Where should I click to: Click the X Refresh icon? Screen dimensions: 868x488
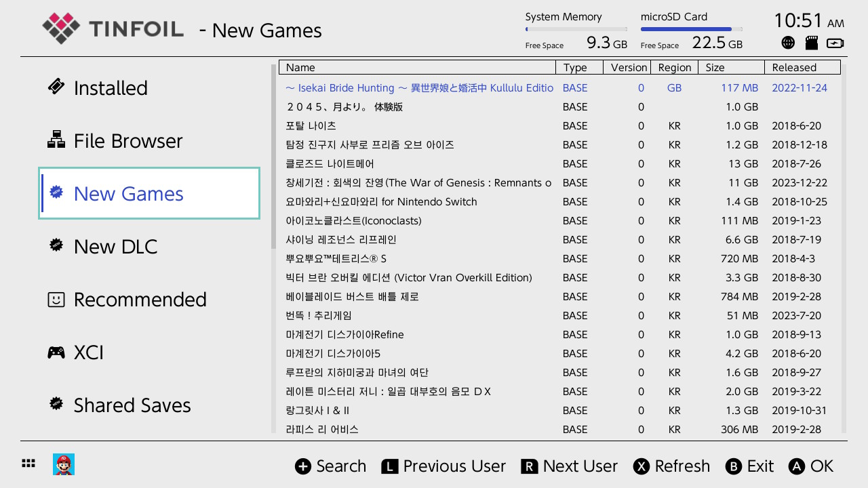click(x=642, y=466)
